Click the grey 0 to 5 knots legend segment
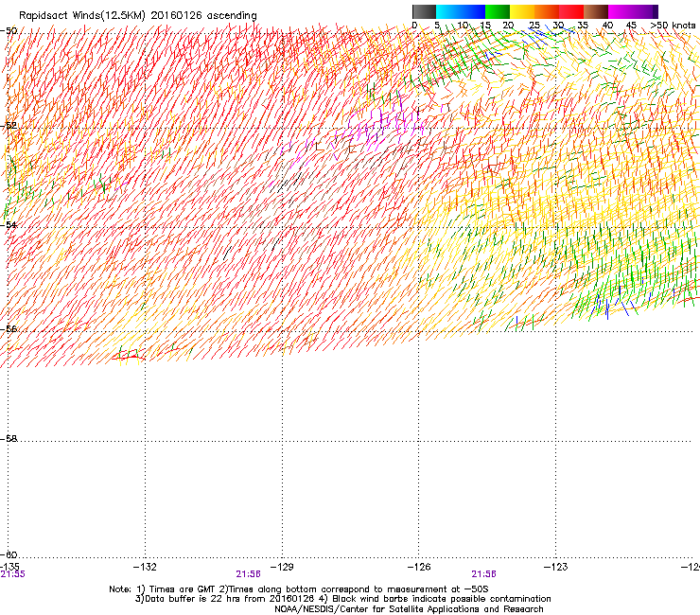The height and width of the screenshot is (615, 700). 424,11
